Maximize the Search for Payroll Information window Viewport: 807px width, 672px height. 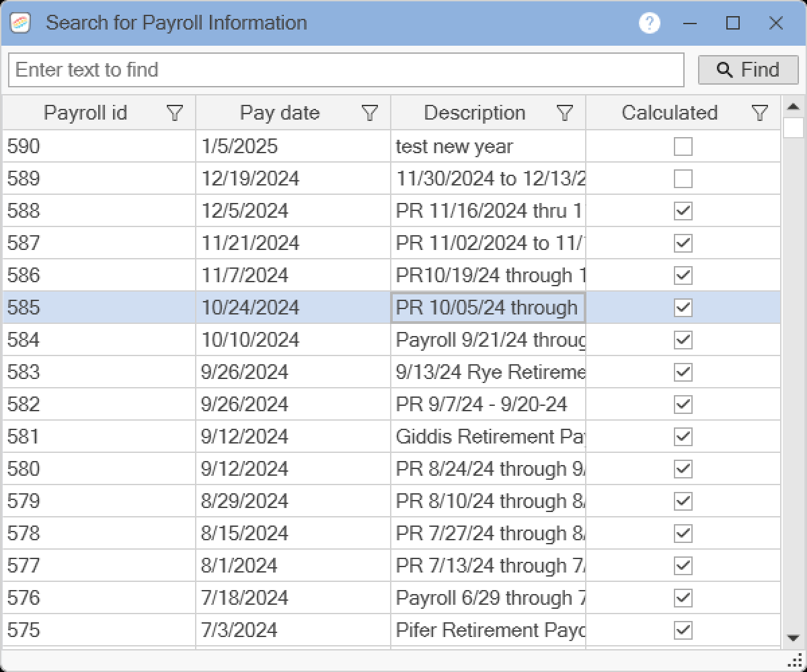[x=733, y=24]
